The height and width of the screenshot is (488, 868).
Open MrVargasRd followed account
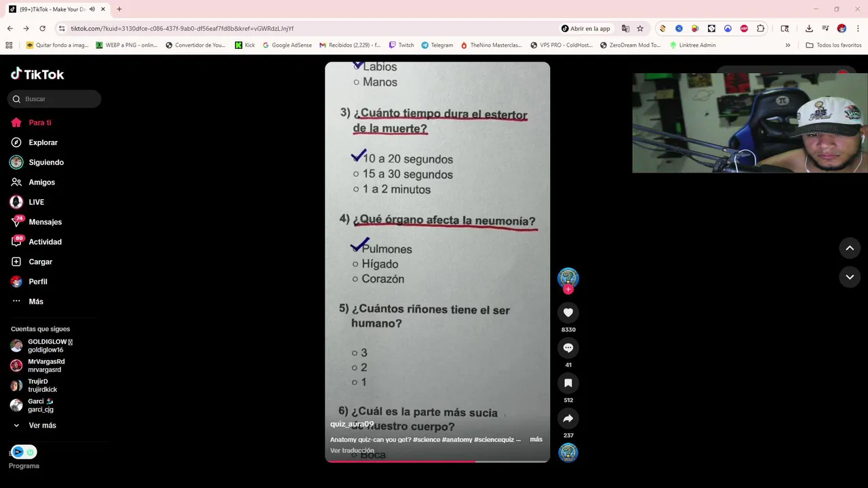(37, 366)
